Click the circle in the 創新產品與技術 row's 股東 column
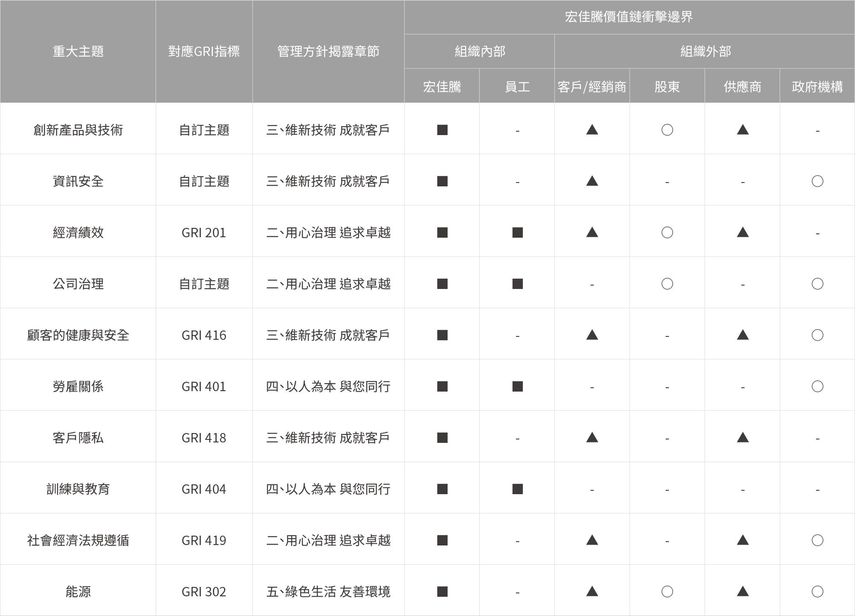The width and height of the screenshot is (855, 616). click(667, 130)
